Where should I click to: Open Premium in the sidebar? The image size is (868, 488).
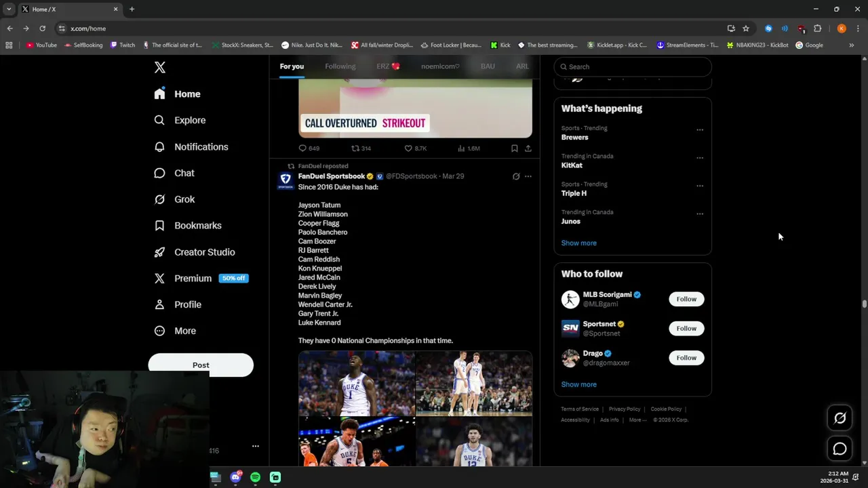point(183,278)
